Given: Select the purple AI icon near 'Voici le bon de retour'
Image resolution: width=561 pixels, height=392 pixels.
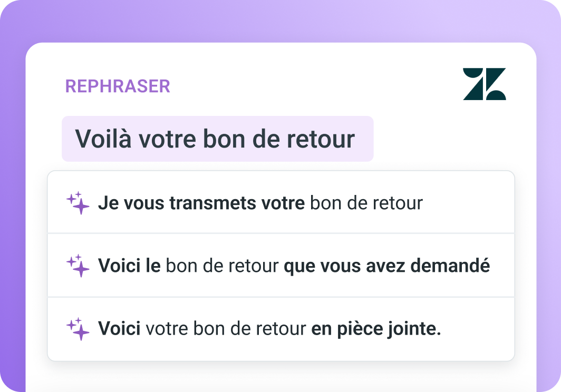Looking at the screenshot, I should pyautogui.click(x=77, y=266).
